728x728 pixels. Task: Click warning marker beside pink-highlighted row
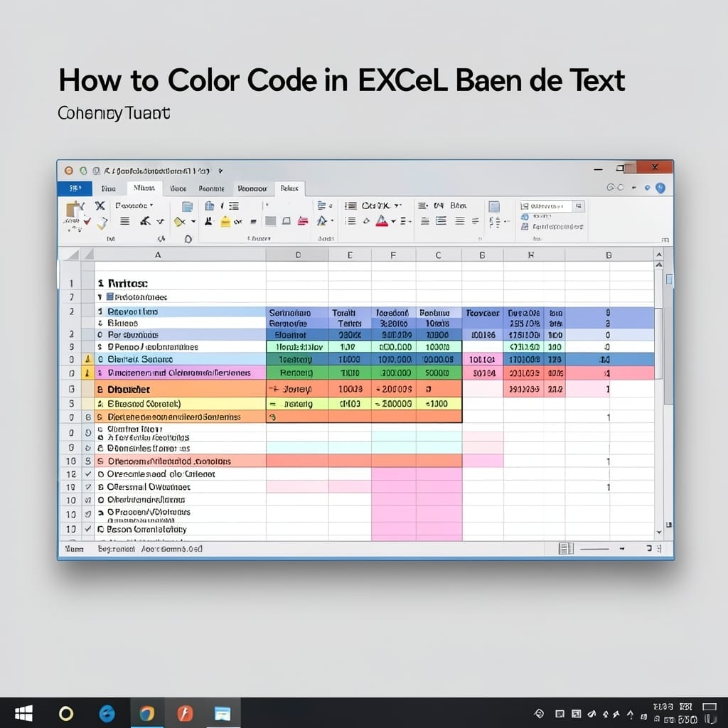click(x=87, y=373)
